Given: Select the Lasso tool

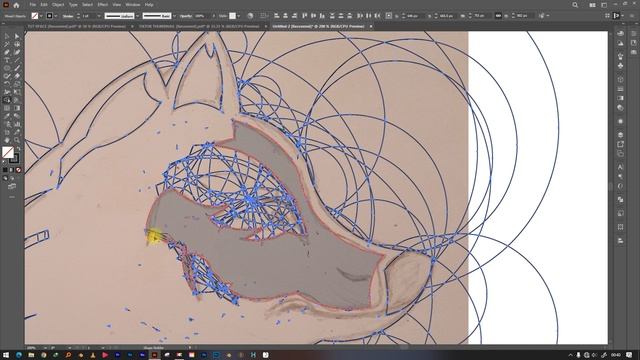Looking at the screenshot, I should tap(17, 44).
